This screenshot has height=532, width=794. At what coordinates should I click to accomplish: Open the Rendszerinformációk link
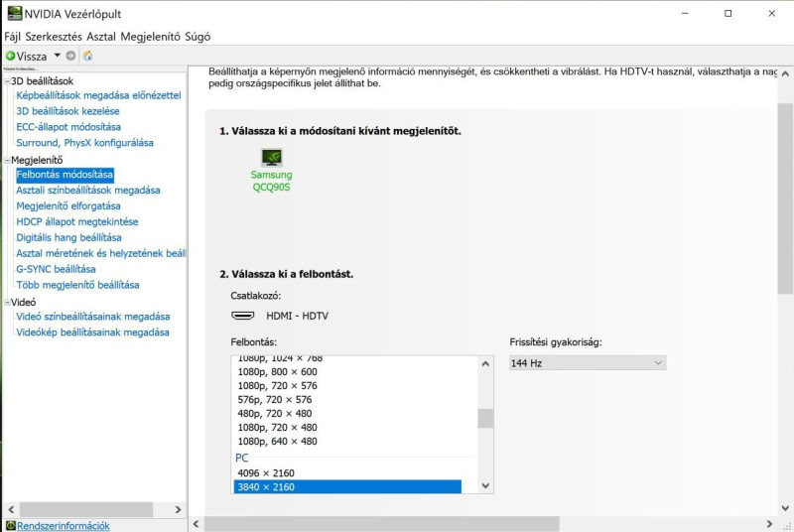(x=64, y=526)
